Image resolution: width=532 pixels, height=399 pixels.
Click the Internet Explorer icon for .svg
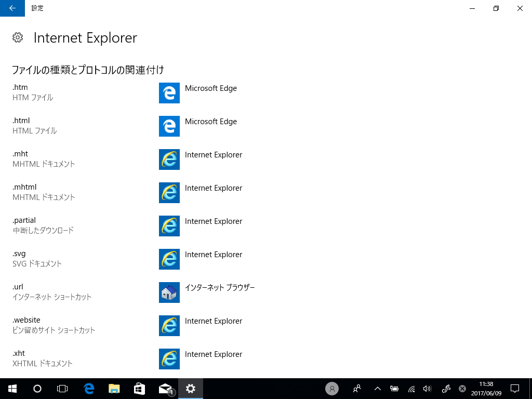coord(169,259)
